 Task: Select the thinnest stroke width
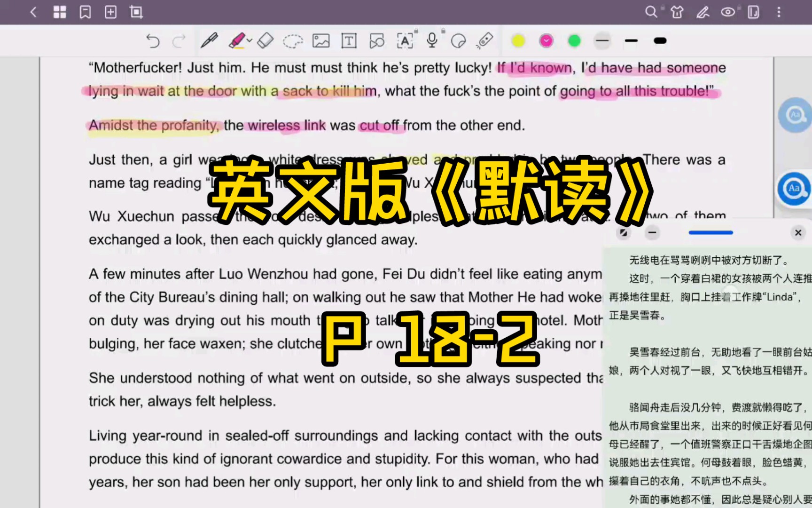point(602,41)
